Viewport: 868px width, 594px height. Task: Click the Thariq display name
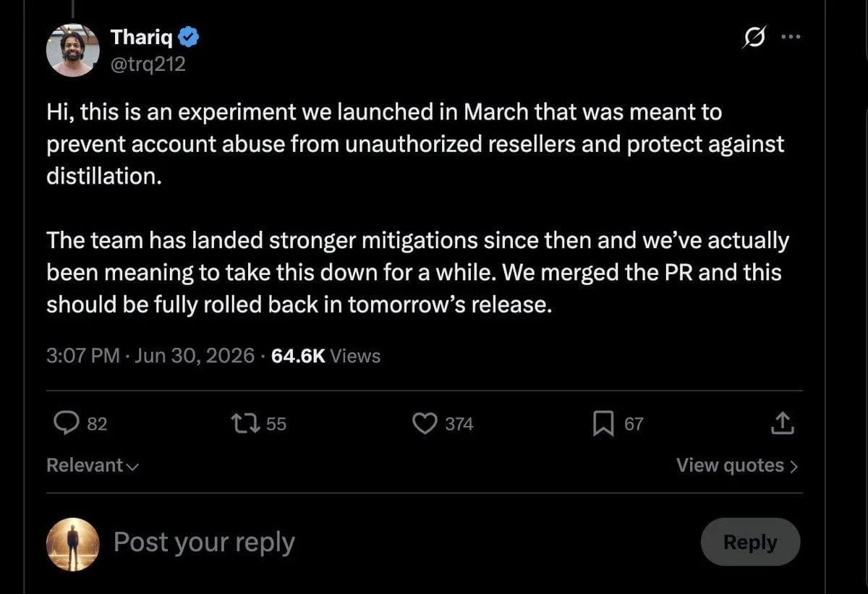(142, 36)
